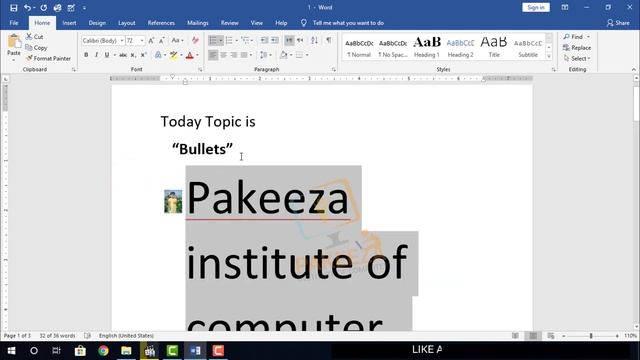Image resolution: width=640 pixels, height=360 pixels.
Task: Click the page count status "Page 1 of 3"
Action: (x=17, y=336)
